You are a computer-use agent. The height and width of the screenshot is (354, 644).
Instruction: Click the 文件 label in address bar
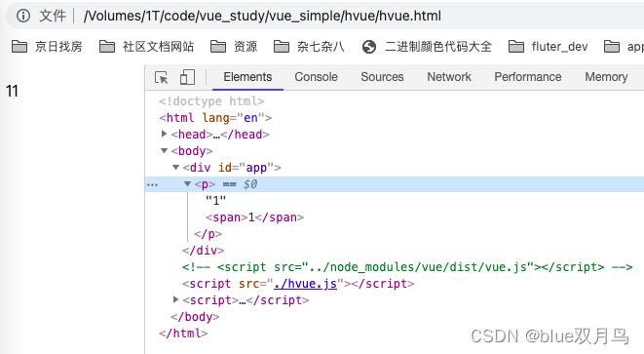[53, 16]
